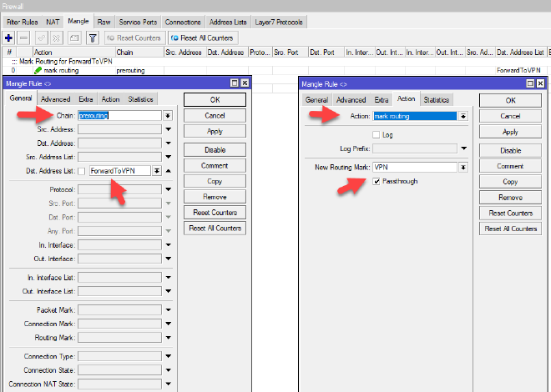Click Apply in the left dialog

pyautogui.click(x=215, y=132)
